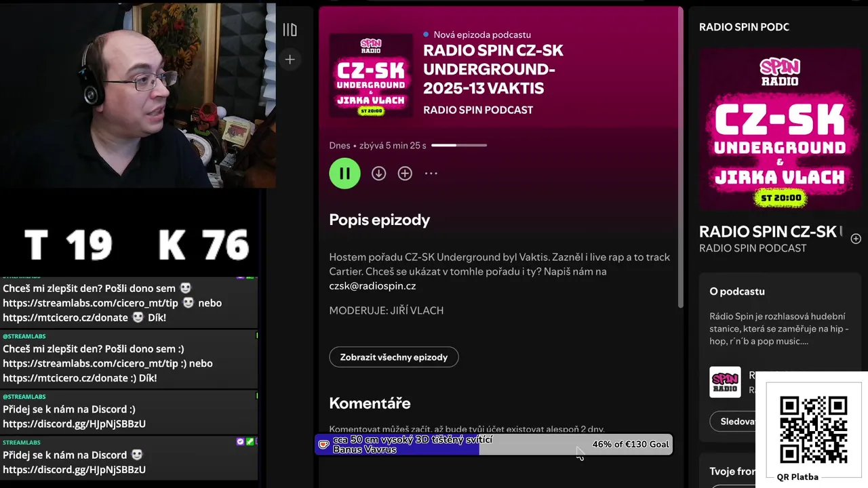The width and height of the screenshot is (868, 488).
Task: Pause the podcast episode playback
Action: (344, 174)
